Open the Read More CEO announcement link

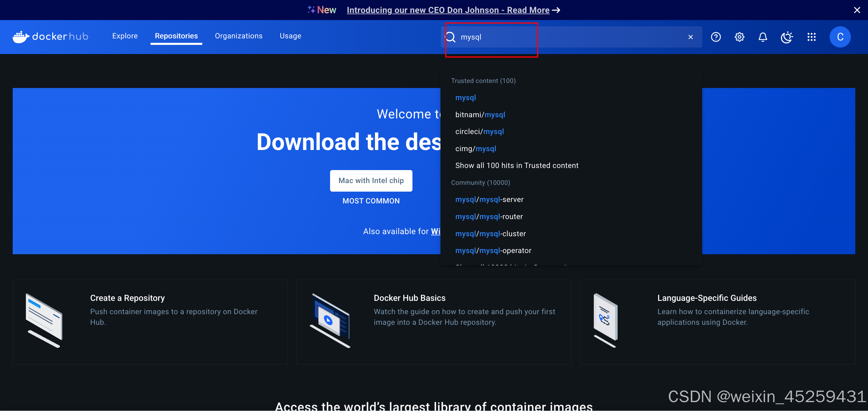coord(448,10)
